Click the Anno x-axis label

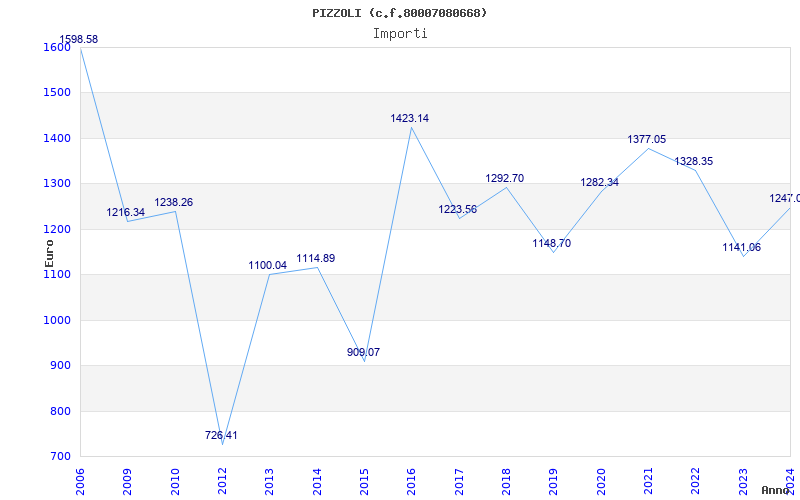pos(775,491)
